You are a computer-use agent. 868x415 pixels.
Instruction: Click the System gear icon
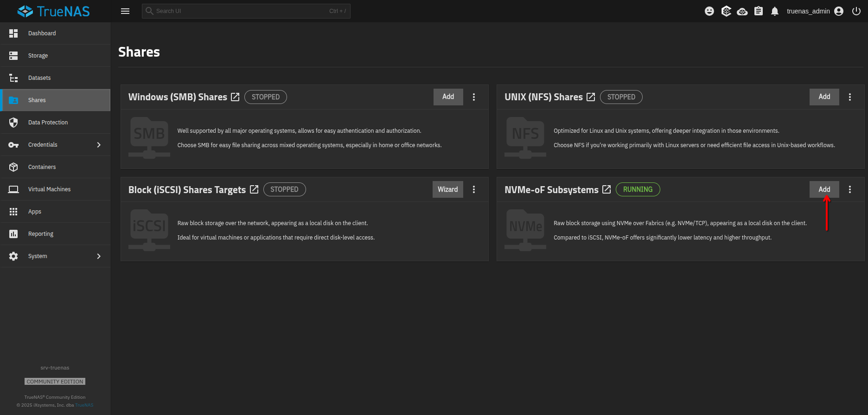[13, 256]
